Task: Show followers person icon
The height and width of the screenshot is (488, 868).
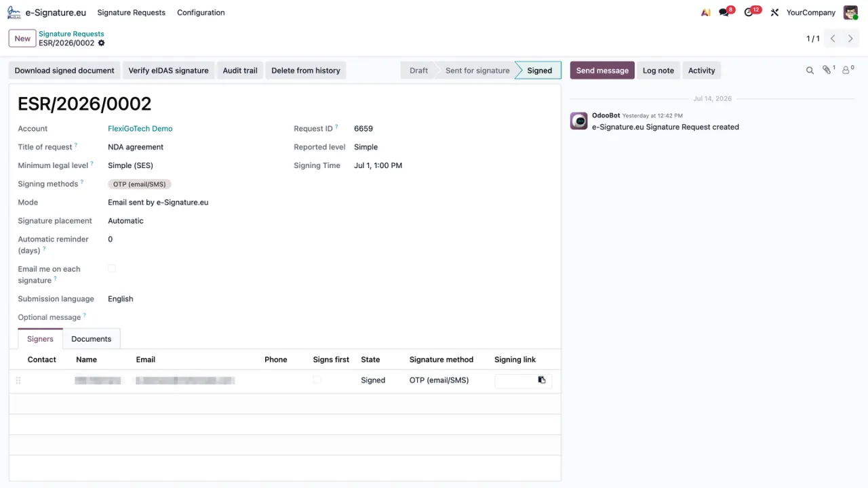Action: pyautogui.click(x=846, y=70)
